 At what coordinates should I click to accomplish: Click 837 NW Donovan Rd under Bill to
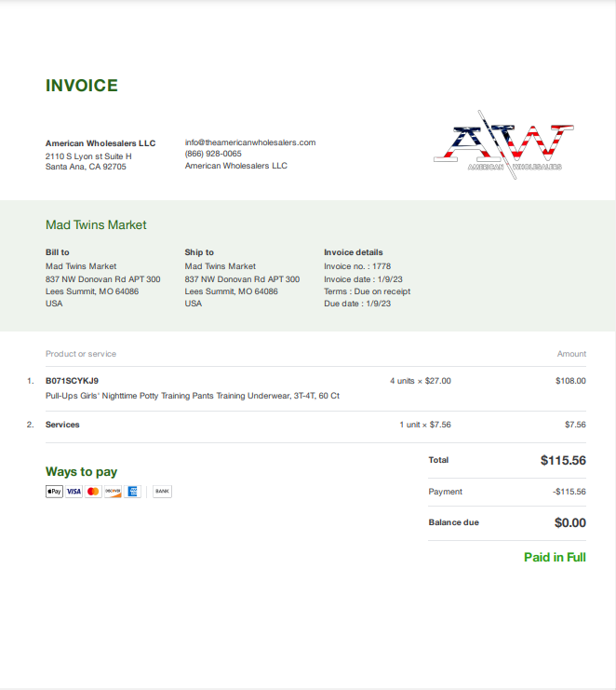(x=103, y=279)
